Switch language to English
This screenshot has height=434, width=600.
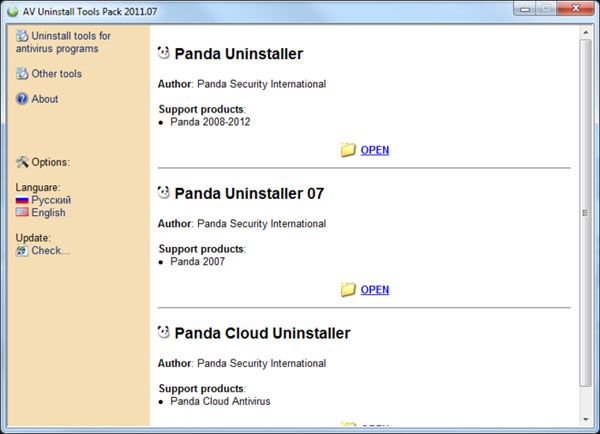(48, 212)
